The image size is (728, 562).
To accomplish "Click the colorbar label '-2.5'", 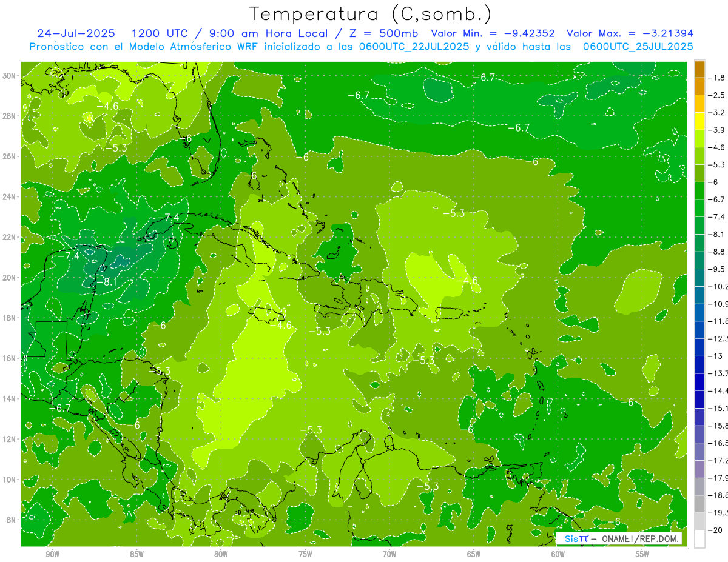I will 718,95.
